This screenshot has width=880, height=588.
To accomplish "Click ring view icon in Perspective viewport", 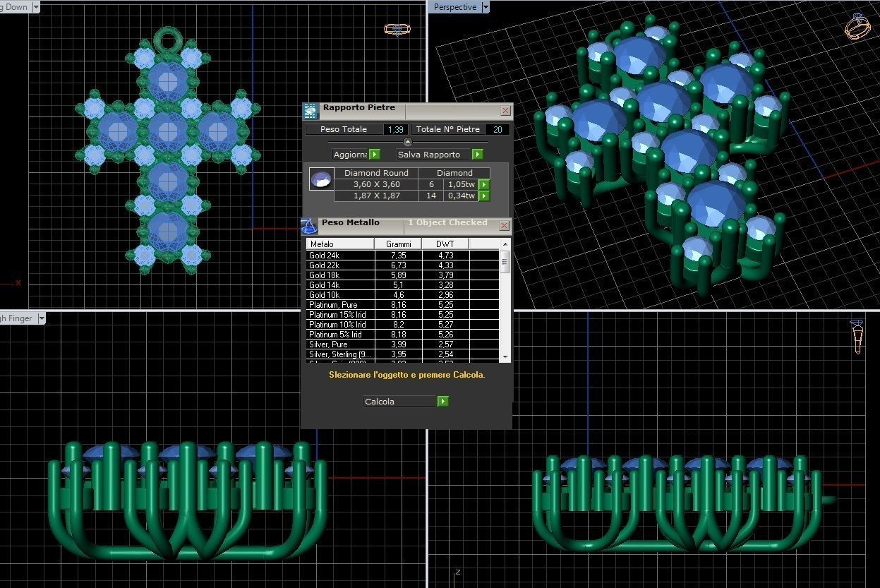I will 857,27.
